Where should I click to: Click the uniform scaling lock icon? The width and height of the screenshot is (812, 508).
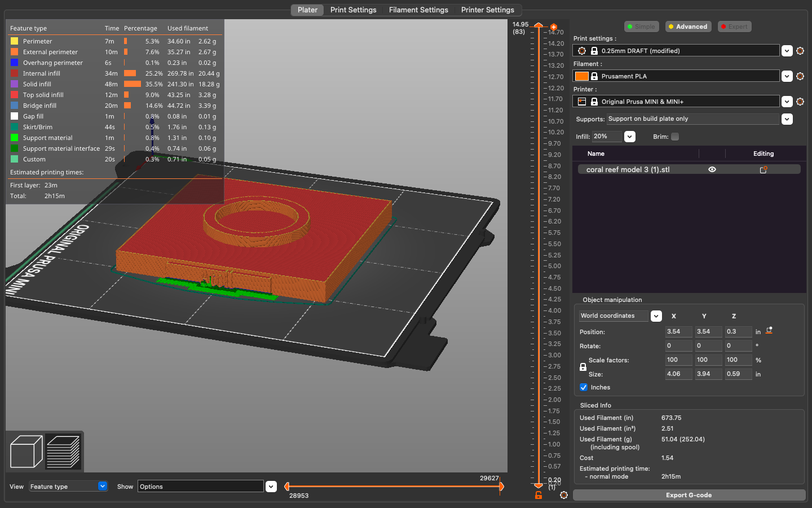pos(583,367)
